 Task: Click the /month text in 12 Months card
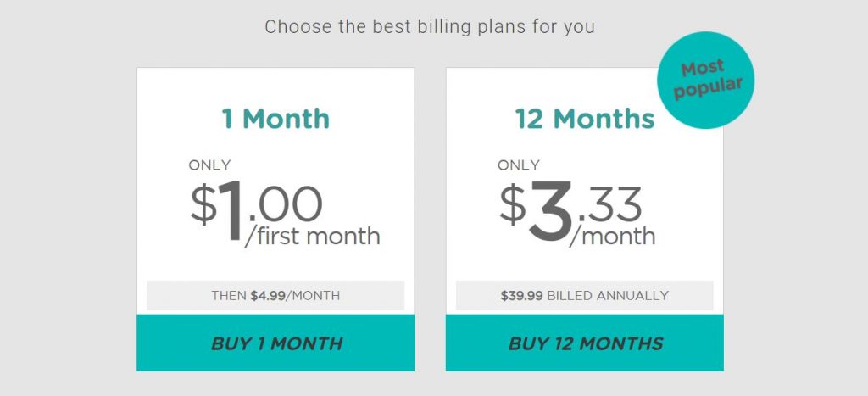pos(612,236)
